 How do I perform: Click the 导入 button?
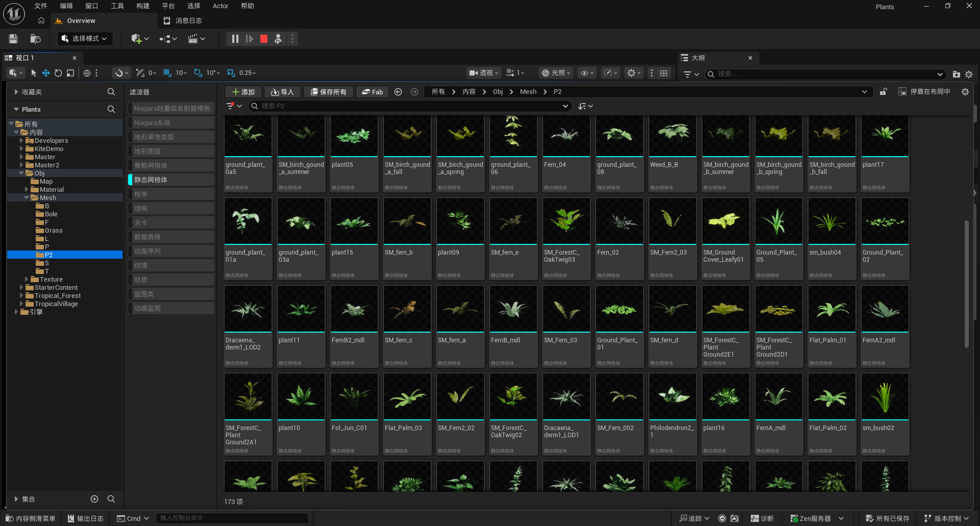click(282, 92)
